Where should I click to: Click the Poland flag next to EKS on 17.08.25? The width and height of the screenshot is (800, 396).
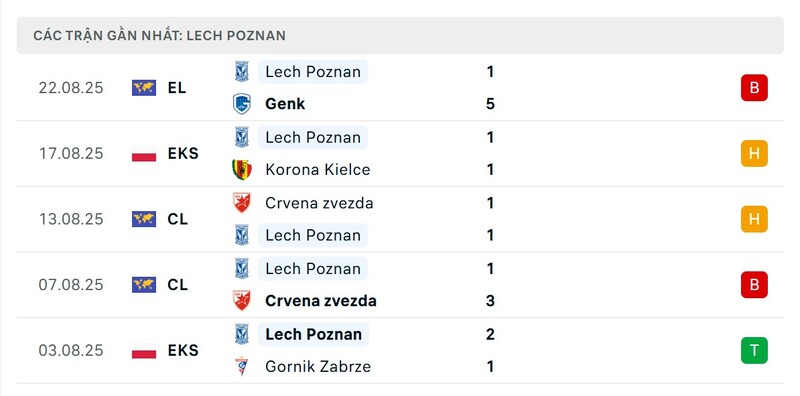(144, 154)
